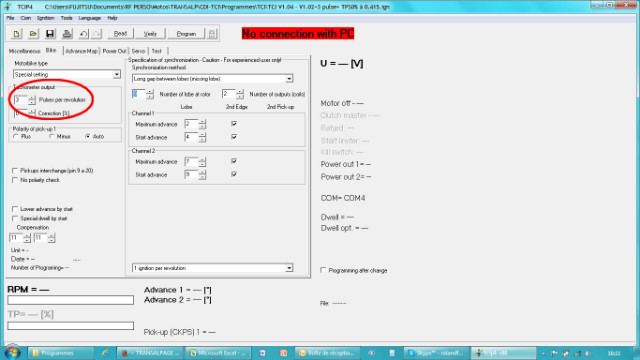The width and height of the screenshot is (640, 360).
Task: Click Channel 1 Start advance lobe field
Action: pos(191,137)
